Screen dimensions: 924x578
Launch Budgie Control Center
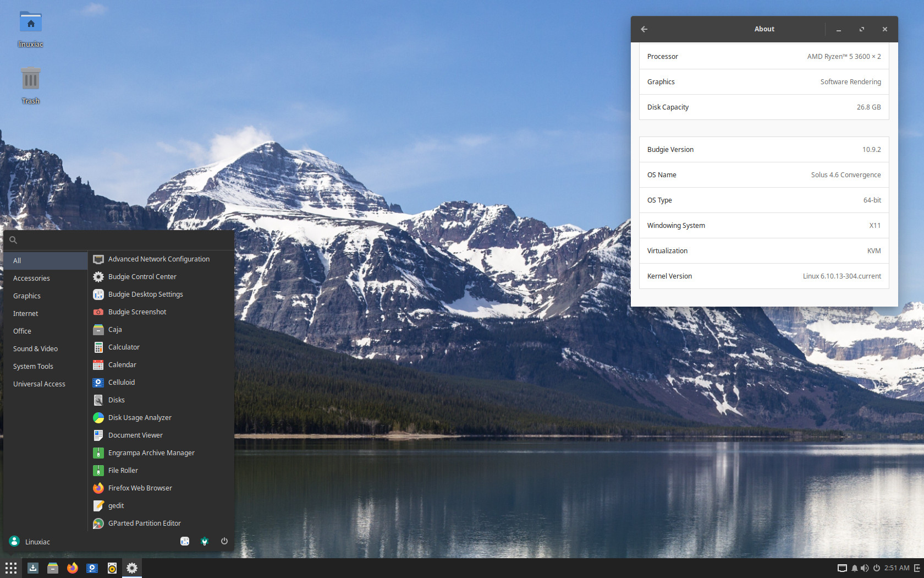tap(161, 277)
